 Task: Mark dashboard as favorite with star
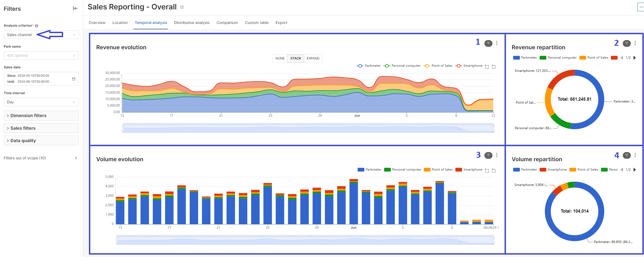pos(182,7)
